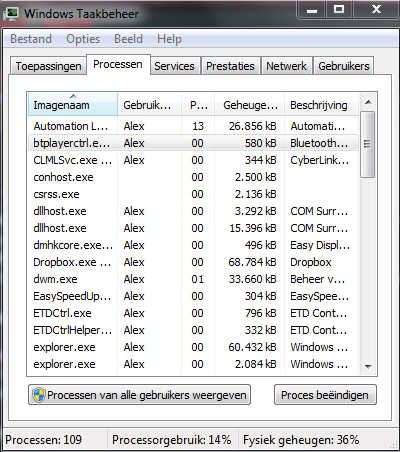
Task: Open the Beeld menu
Action: [x=128, y=39]
